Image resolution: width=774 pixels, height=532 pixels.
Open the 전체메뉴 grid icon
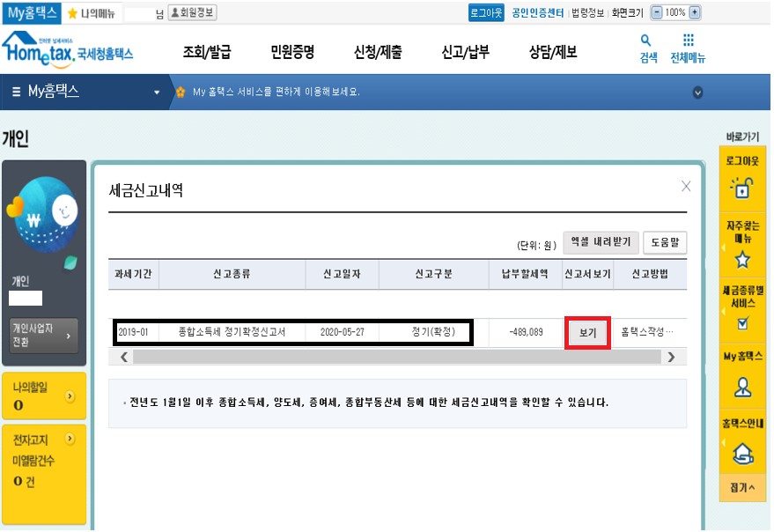click(688, 41)
